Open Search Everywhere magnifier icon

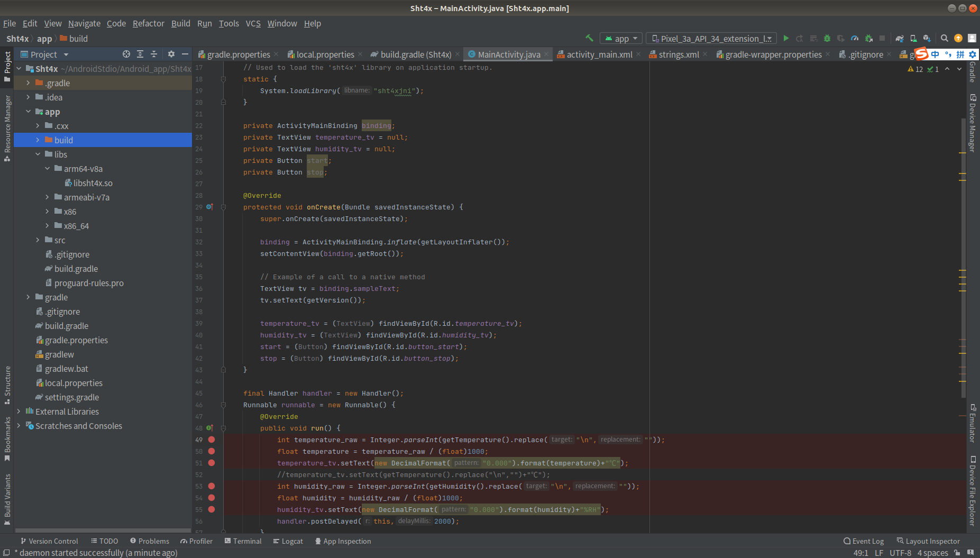(944, 39)
